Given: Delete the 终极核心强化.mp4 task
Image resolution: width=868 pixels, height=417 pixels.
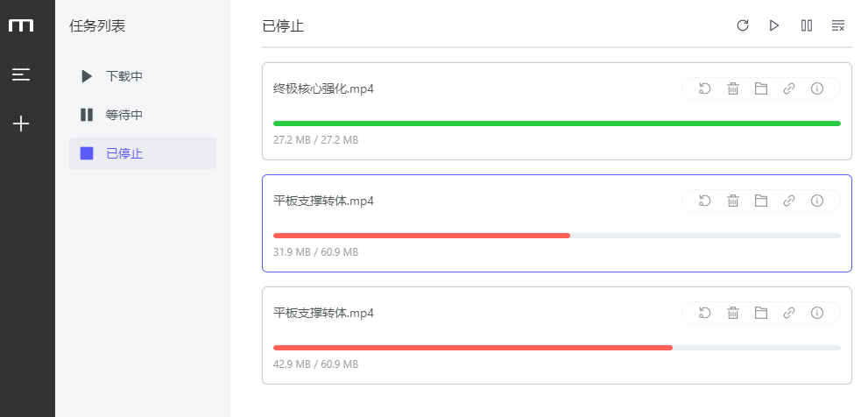Looking at the screenshot, I should click(733, 88).
